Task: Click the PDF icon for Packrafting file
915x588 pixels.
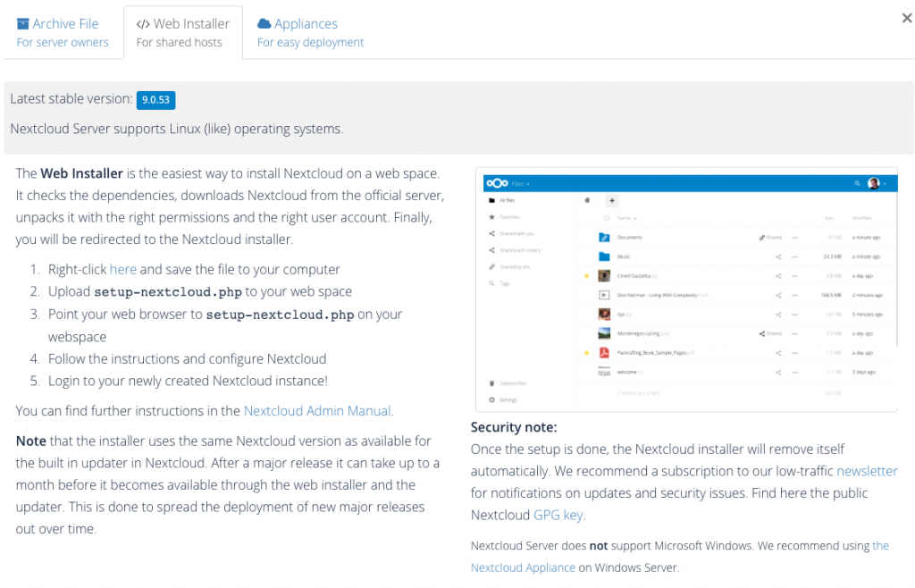Action: 604,353
